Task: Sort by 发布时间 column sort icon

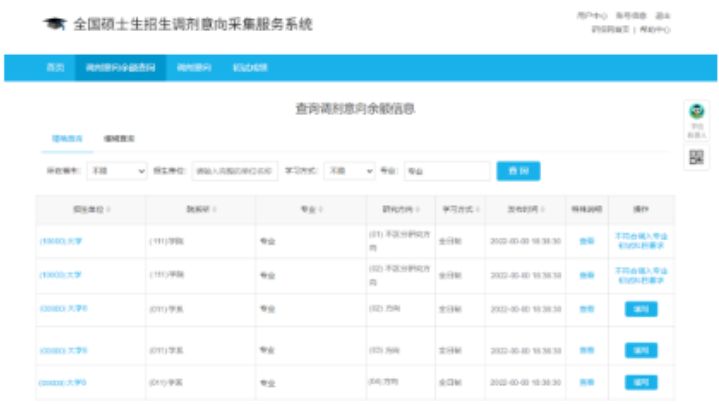Action: tap(543, 210)
